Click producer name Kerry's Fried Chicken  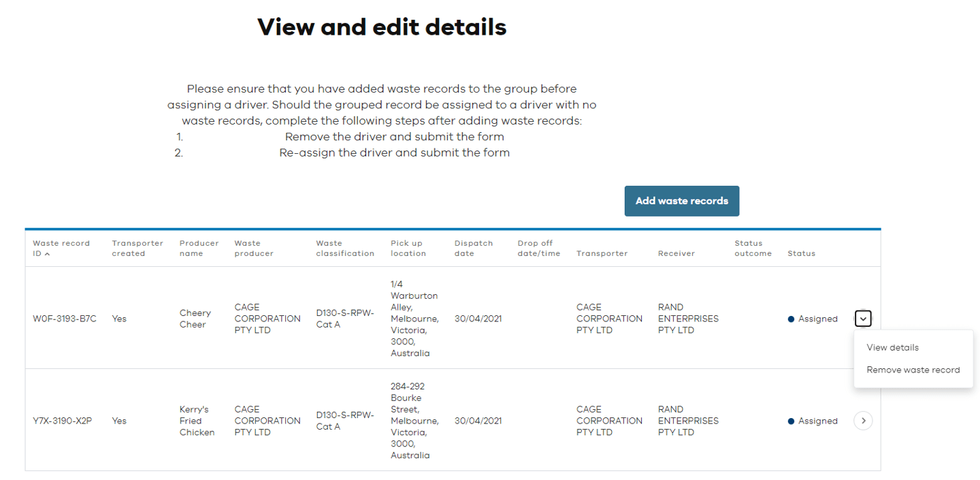tap(197, 420)
